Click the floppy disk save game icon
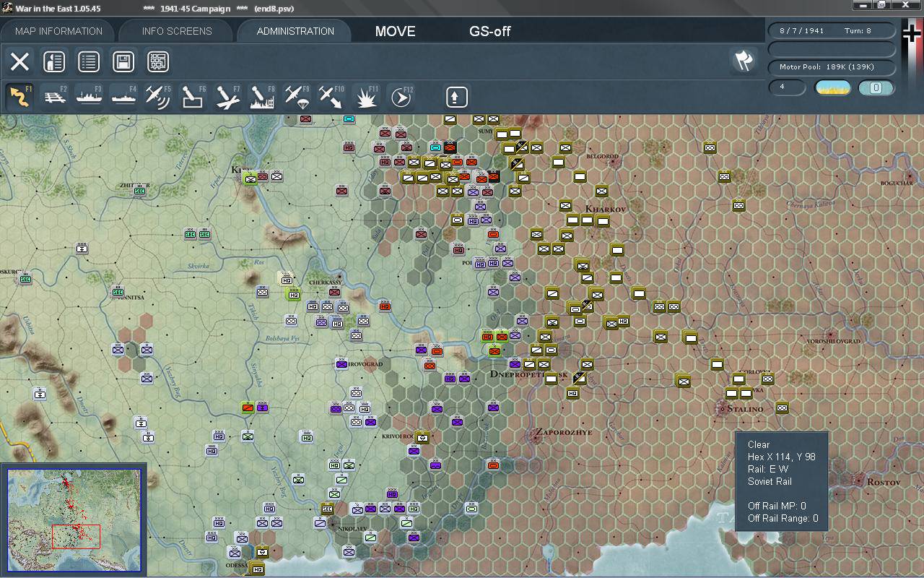 point(123,62)
